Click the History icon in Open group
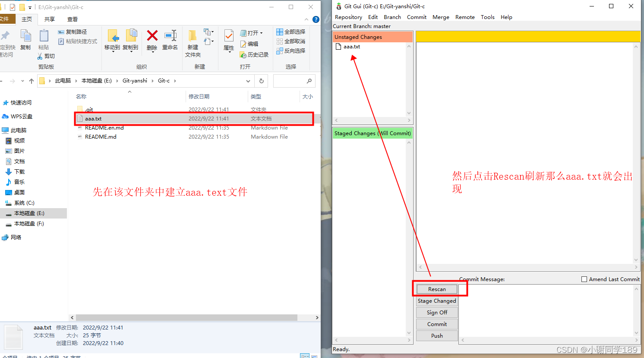 [x=243, y=55]
